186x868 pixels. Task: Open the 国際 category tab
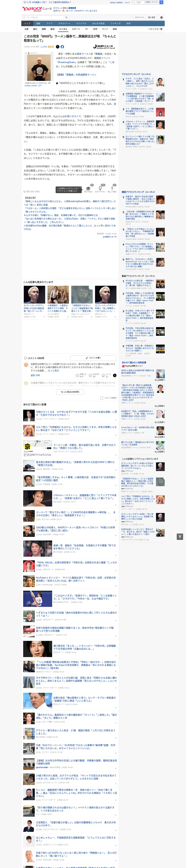click(44, 29)
